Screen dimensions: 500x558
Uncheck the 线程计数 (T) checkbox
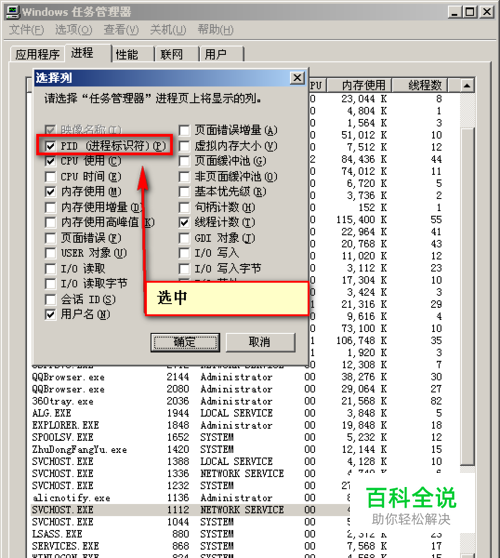pyautogui.click(x=184, y=222)
